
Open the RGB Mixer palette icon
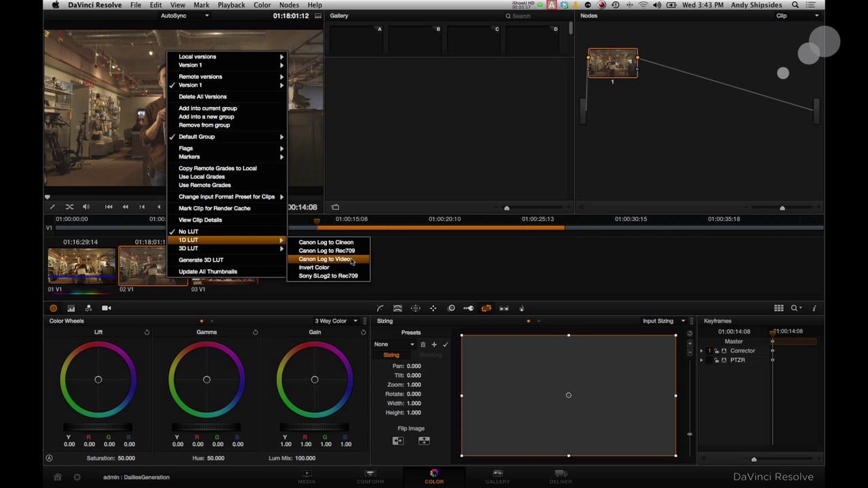88,308
